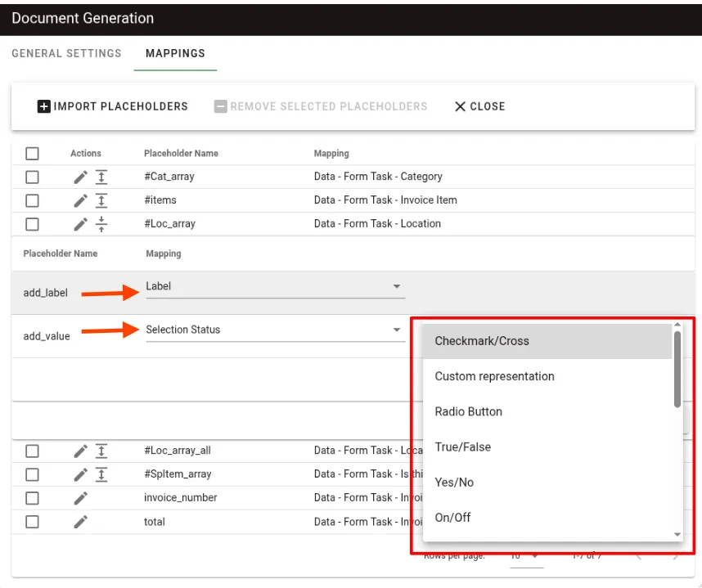The width and height of the screenshot is (702, 588).
Task: Edit the #Cat_array placeholder with pencil icon
Action: tap(79, 176)
